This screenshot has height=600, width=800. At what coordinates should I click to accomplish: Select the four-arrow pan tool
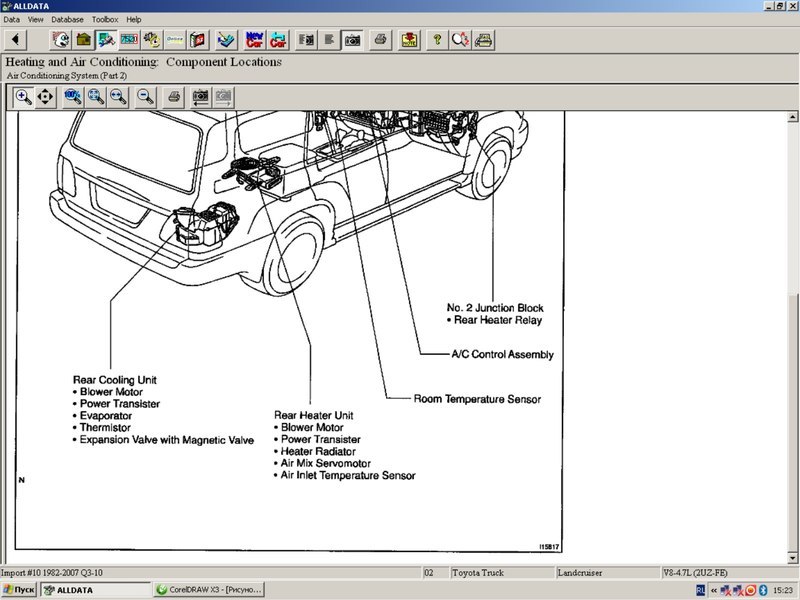pyautogui.click(x=45, y=96)
